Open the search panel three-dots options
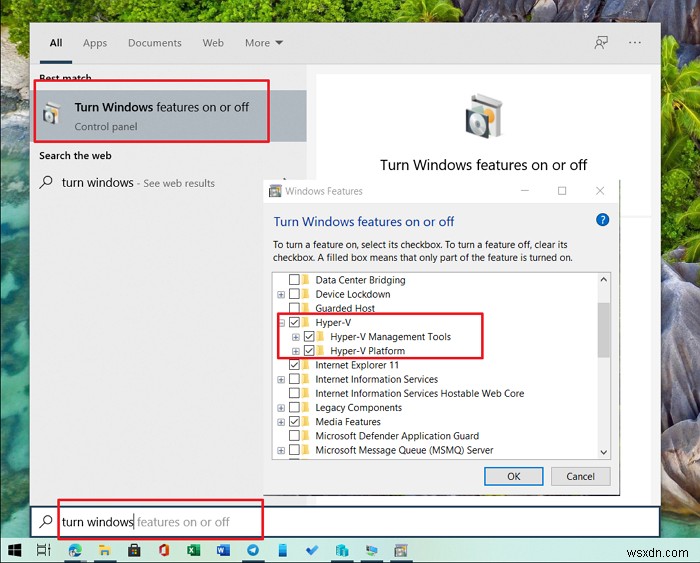The image size is (700, 563). pos(634,43)
